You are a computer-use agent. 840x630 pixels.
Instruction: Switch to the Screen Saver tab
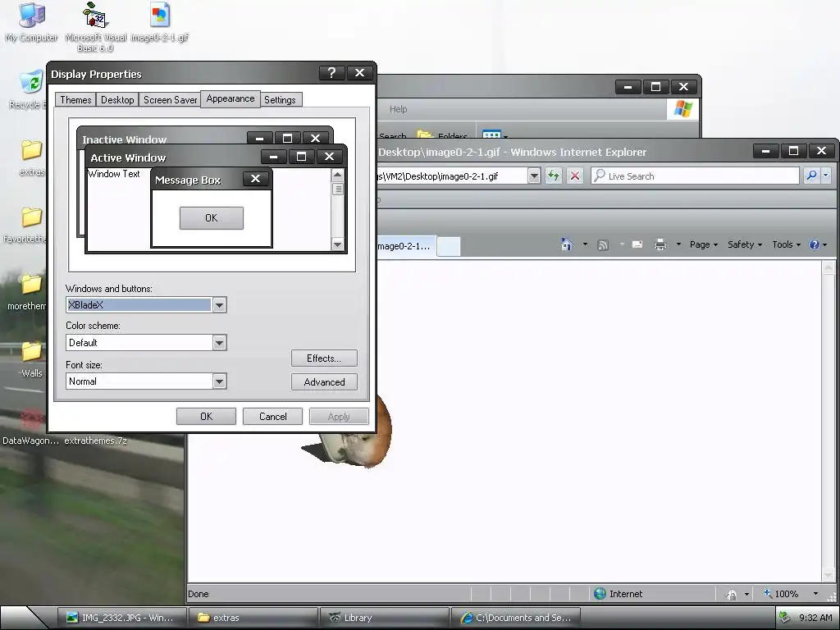(171, 99)
